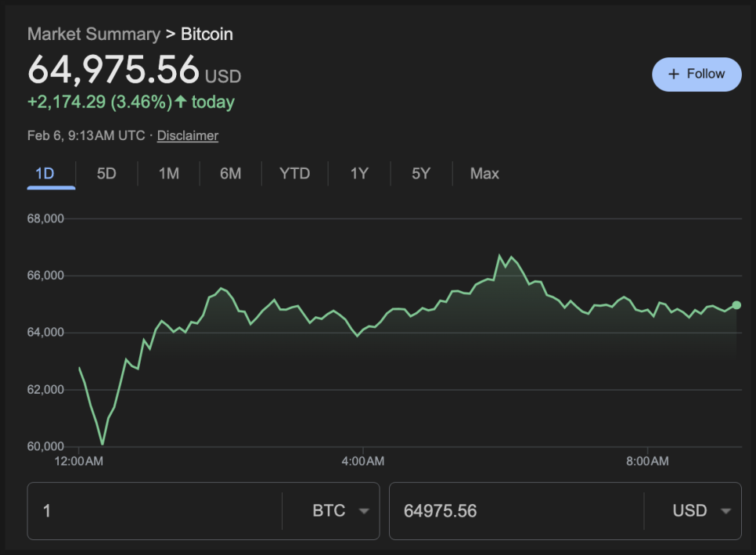Screen dimensions: 756x555
Task: Click the chart's lowest dip near 12:00AM
Action: (x=103, y=444)
